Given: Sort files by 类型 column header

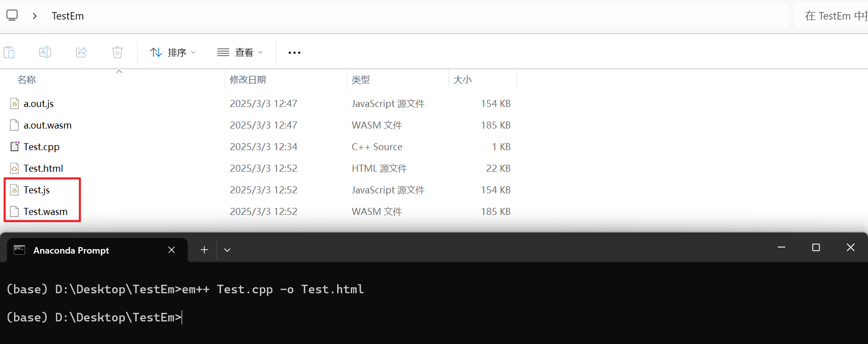Looking at the screenshot, I should coord(361,80).
